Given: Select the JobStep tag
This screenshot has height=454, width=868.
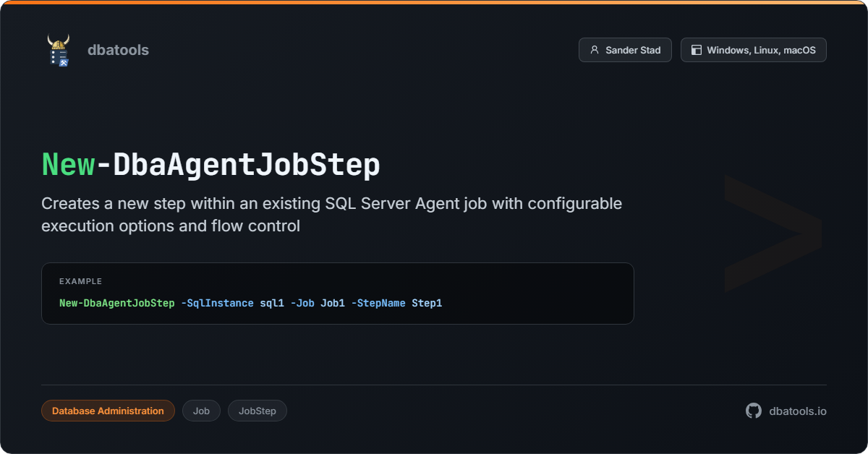Looking at the screenshot, I should 258,411.
